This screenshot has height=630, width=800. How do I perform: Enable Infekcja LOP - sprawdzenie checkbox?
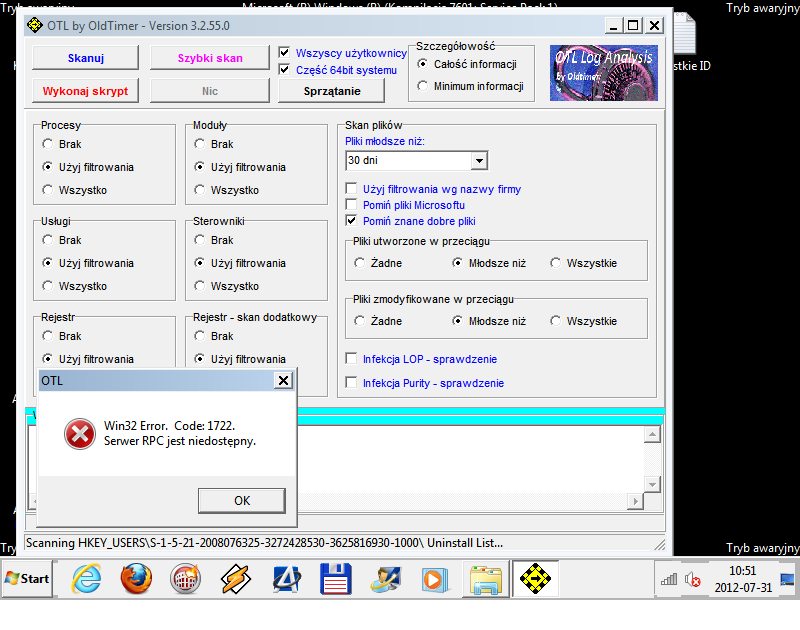(x=351, y=359)
